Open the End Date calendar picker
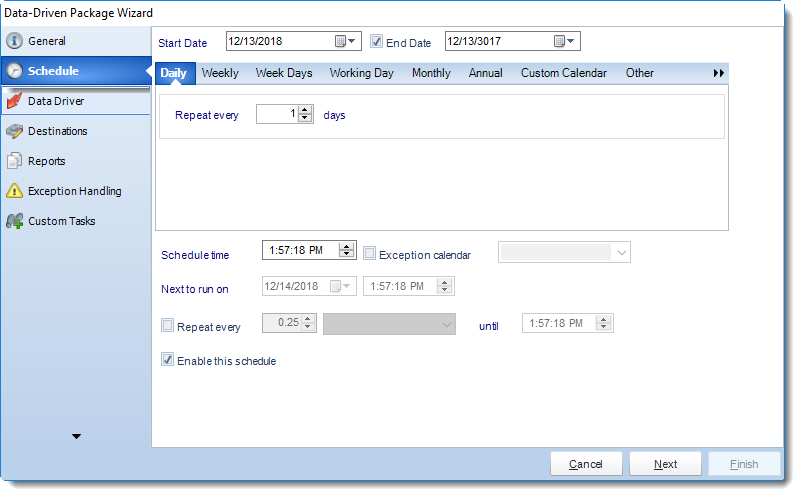Viewport: 800px width, 496px height. pos(564,41)
